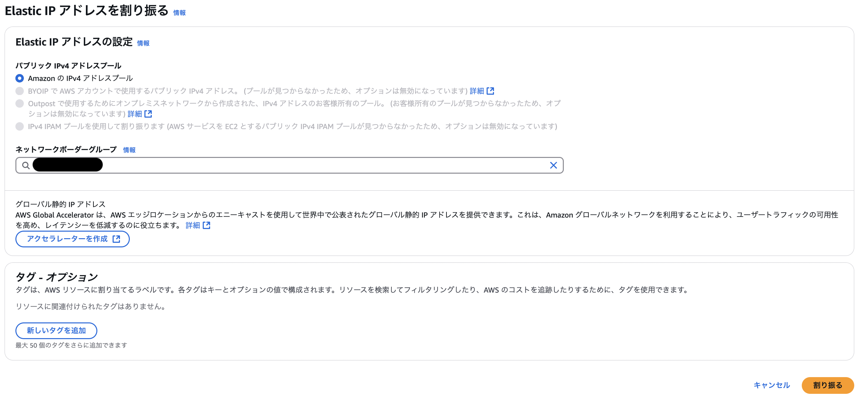Image resolution: width=868 pixels, height=403 pixels.
Task: Open 情報 beside ネットワークボーダーグループ label
Action: 129,150
